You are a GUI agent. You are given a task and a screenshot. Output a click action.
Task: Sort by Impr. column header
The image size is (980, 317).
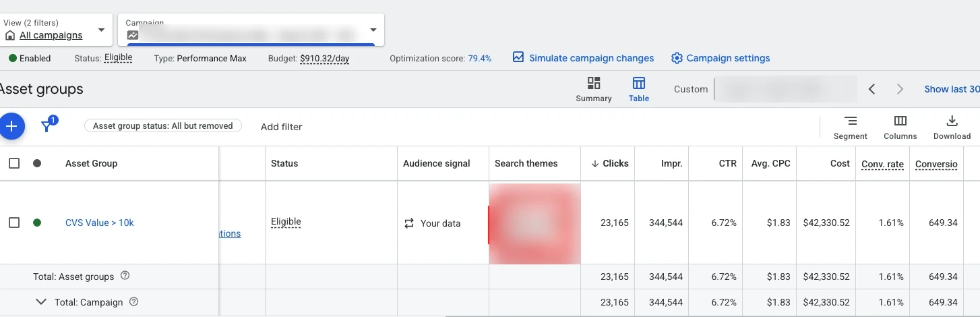coord(671,163)
